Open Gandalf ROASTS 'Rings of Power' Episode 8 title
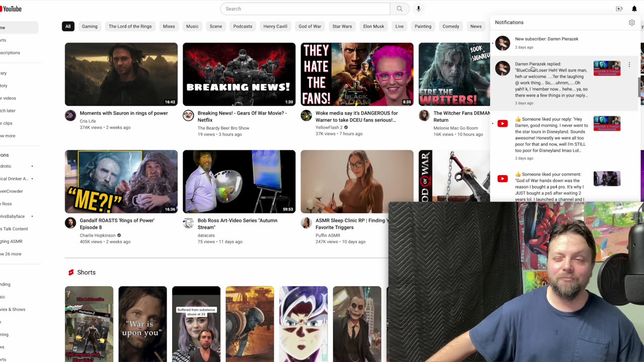Image resolution: width=644 pixels, height=362 pixels. (117, 224)
